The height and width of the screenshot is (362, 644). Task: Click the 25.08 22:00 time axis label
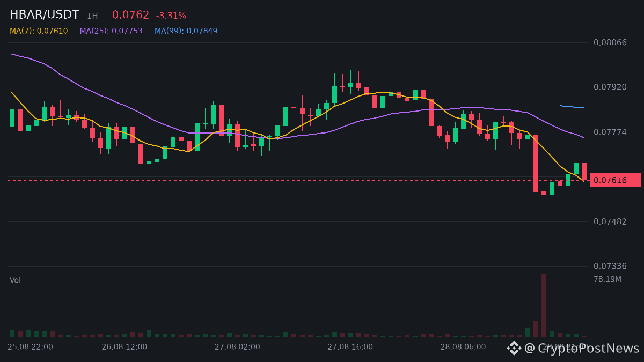coord(30,347)
